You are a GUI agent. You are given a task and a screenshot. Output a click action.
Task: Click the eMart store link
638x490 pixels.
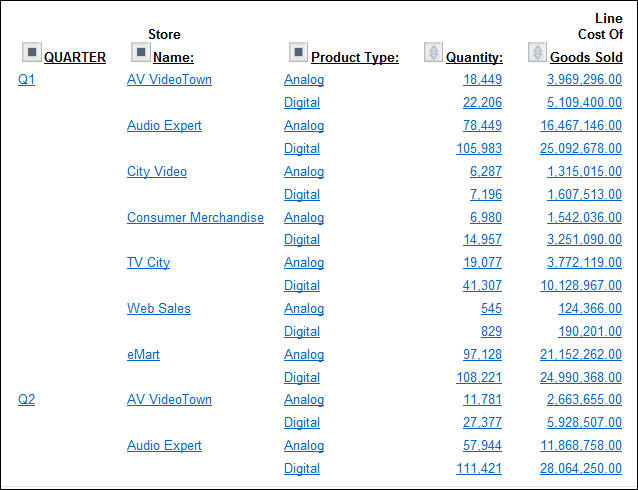[143, 355]
